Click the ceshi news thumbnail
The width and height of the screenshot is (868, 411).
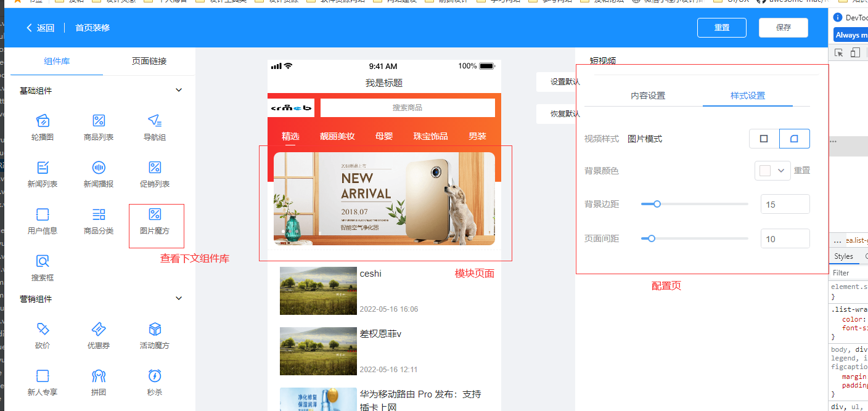coord(318,291)
